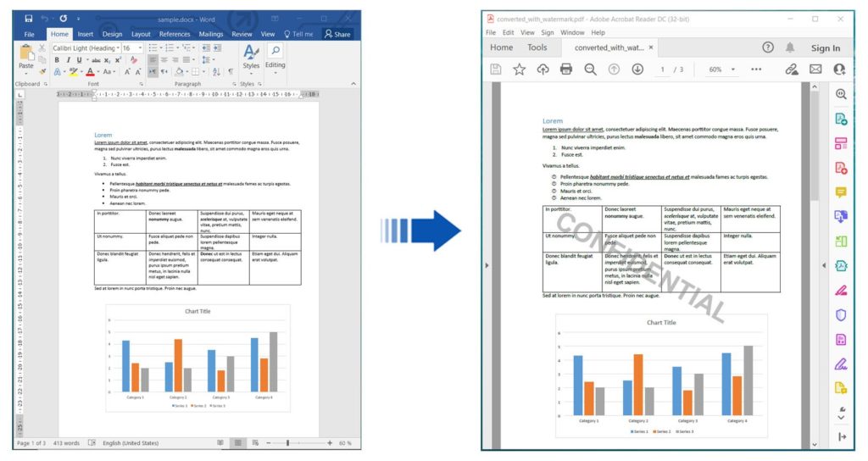This screenshot has height=461, width=868.
Task: Bookmark the PDF with the star icon
Action: click(519, 69)
